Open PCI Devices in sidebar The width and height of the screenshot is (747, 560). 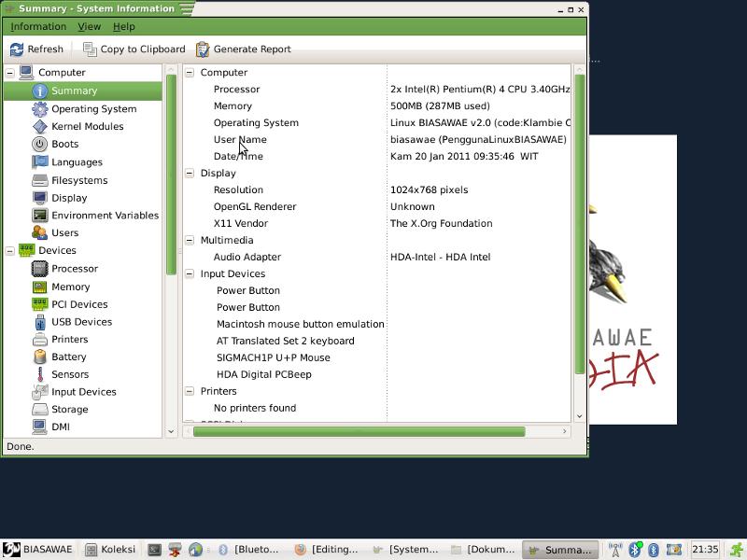pyautogui.click(x=78, y=304)
